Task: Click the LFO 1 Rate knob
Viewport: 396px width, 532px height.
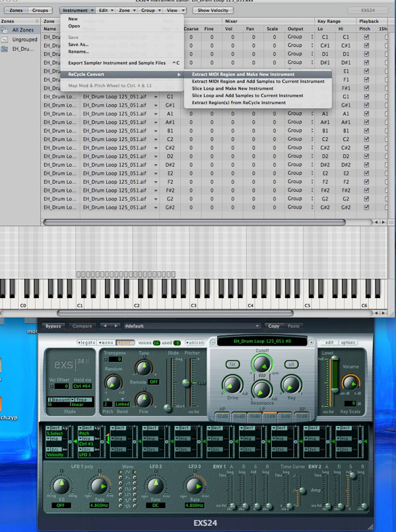Action: (x=99, y=487)
